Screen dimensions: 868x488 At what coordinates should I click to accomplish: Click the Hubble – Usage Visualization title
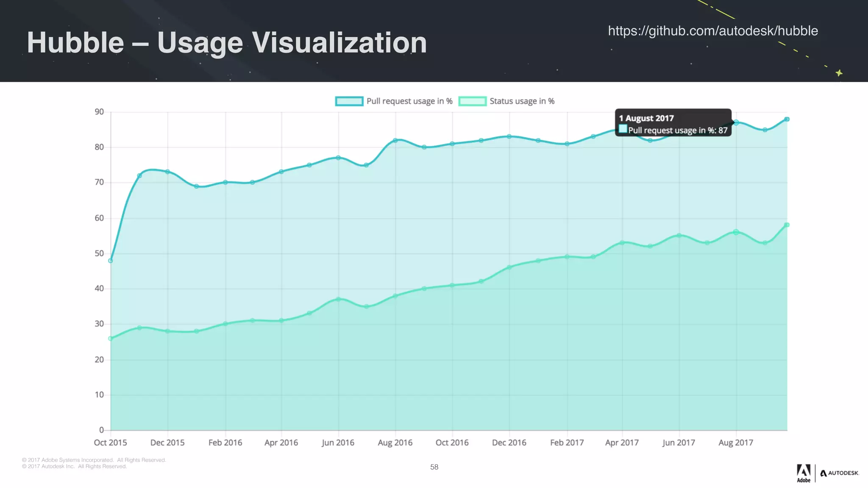pyautogui.click(x=227, y=42)
